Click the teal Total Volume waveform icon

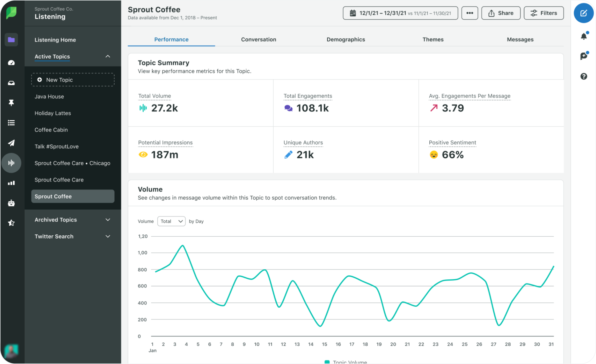tap(143, 108)
